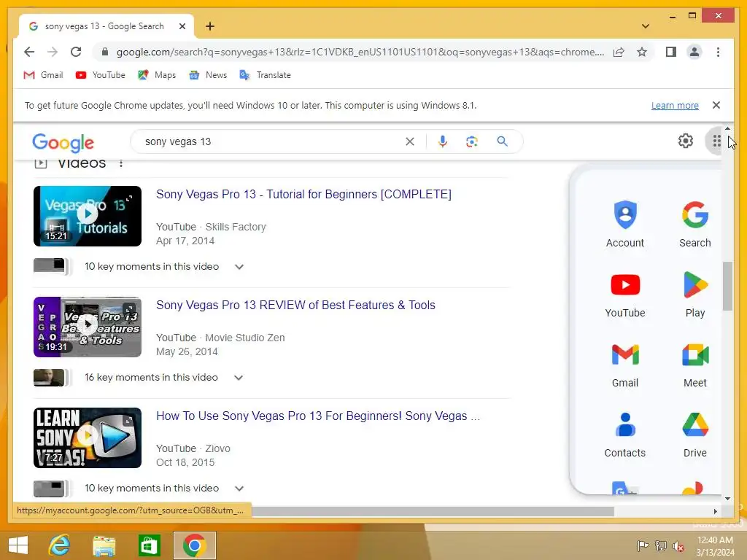Image resolution: width=747 pixels, height=560 pixels.
Task: Submit search with magnifier icon
Action: pyautogui.click(x=502, y=141)
